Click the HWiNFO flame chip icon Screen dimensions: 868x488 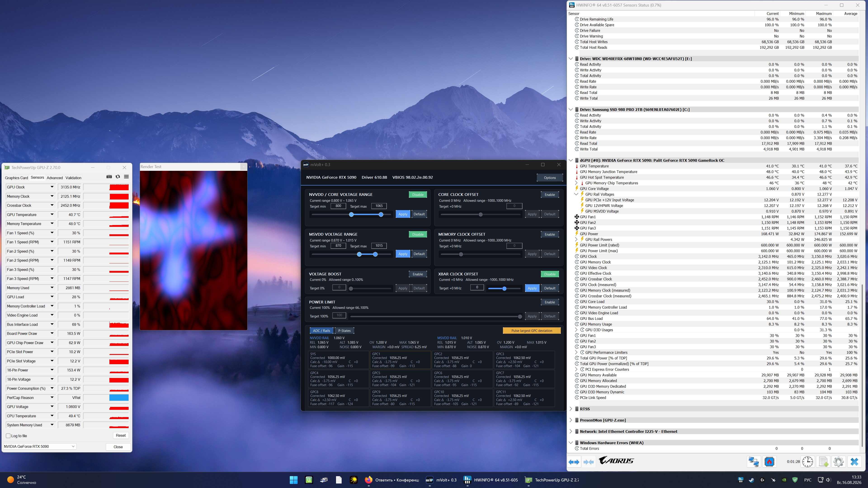coord(769,461)
